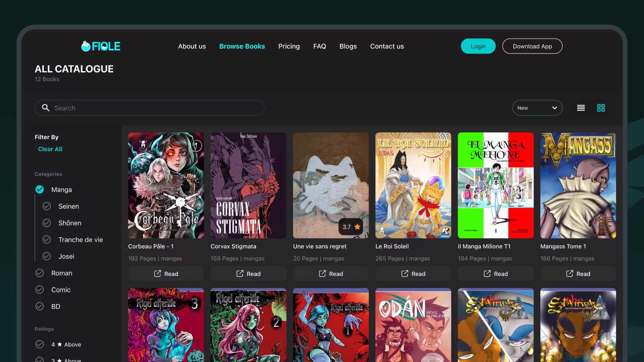This screenshot has width=644, height=362.
Task: Open the Mangass cover thumbnail
Action: click(578, 185)
